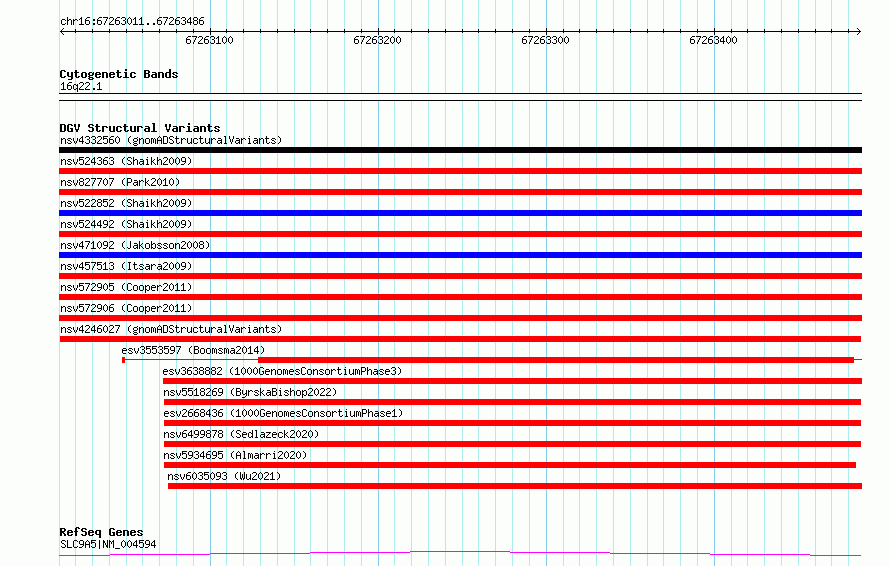This screenshot has height=566, width=890.
Task: Click the 16q22.1 band label
Action: (x=81, y=86)
